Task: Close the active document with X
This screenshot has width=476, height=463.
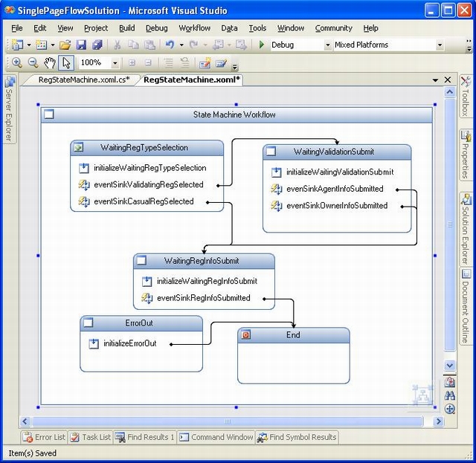Action: pyautogui.click(x=448, y=80)
